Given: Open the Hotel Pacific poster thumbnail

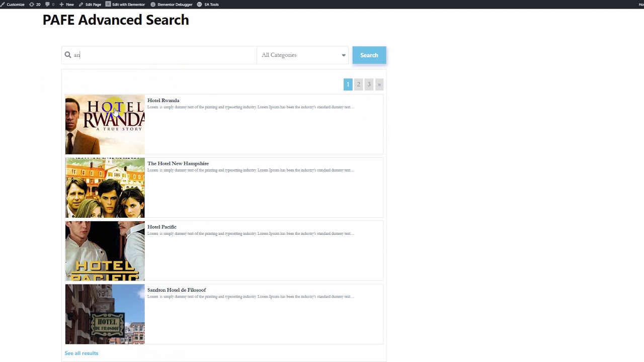Looking at the screenshot, I should coord(105,251).
